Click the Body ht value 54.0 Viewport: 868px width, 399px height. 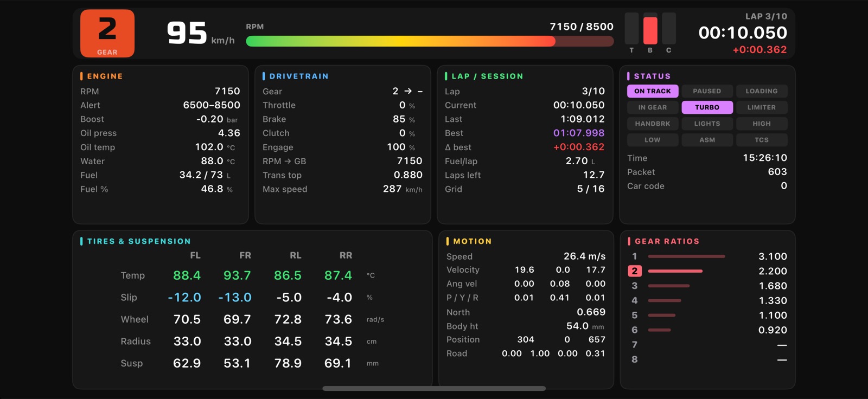coord(577,326)
